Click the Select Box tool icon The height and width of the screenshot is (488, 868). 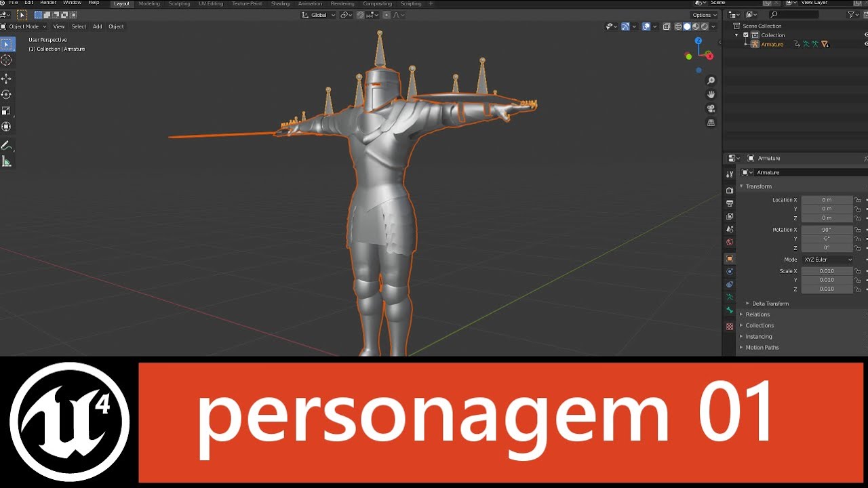click(x=6, y=45)
